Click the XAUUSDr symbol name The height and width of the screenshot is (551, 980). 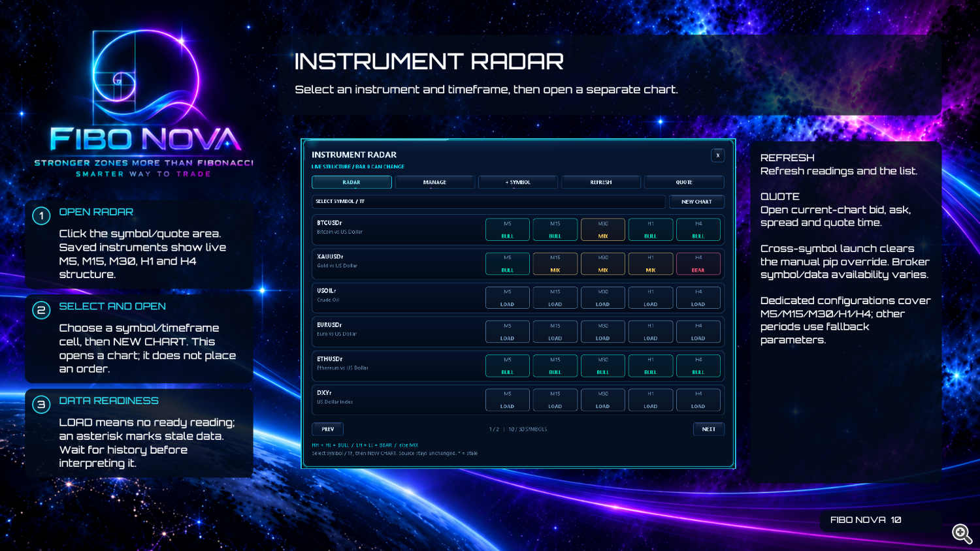tap(330, 257)
